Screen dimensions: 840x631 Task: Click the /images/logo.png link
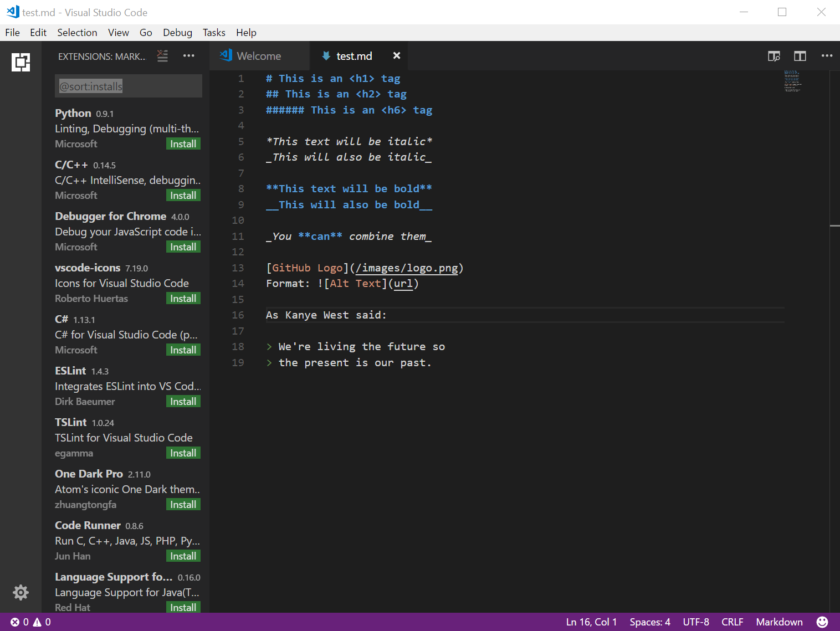click(x=407, y=268)
